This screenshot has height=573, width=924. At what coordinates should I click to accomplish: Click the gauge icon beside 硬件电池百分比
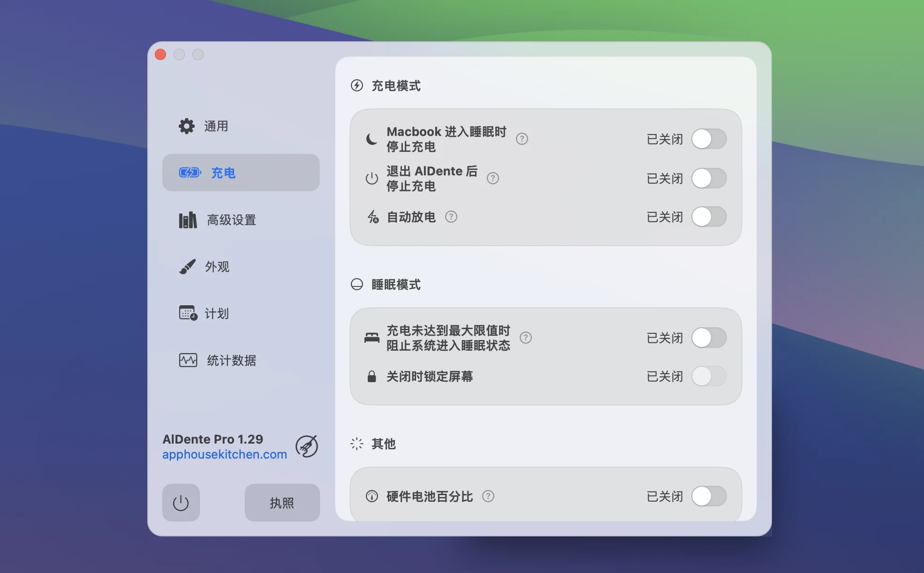372,496
